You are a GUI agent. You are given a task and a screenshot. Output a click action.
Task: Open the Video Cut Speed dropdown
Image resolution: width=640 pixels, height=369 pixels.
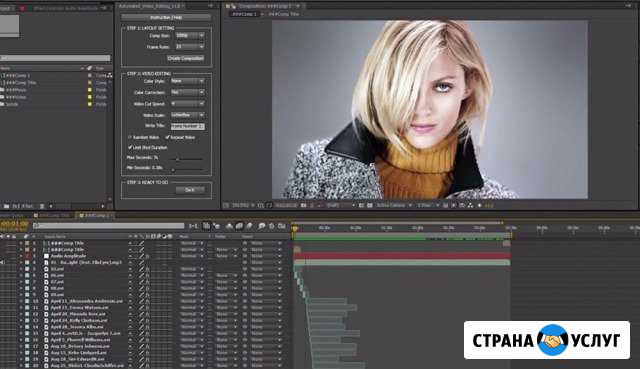click(187, 104)
